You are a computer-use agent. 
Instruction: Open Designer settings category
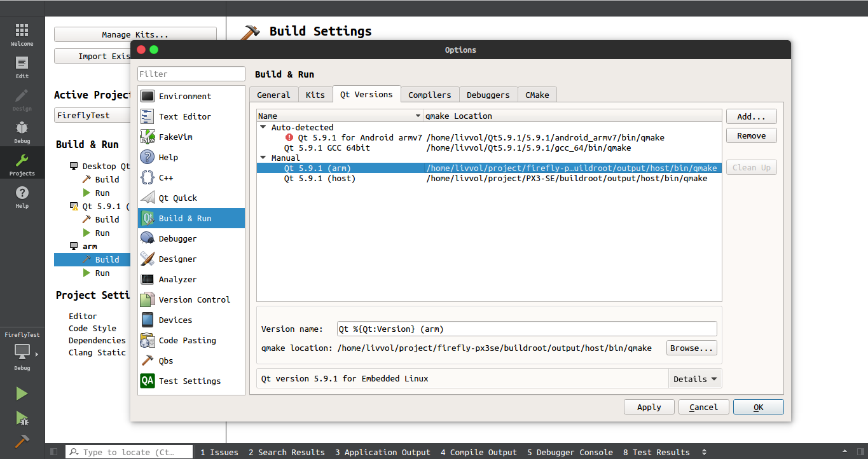[x=191, y=259]
